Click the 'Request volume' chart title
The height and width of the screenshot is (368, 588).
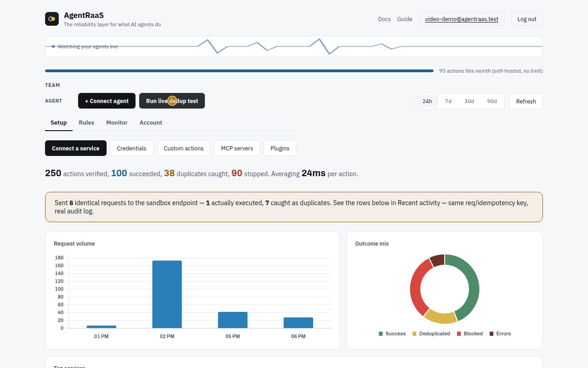(x=74, y=244)
